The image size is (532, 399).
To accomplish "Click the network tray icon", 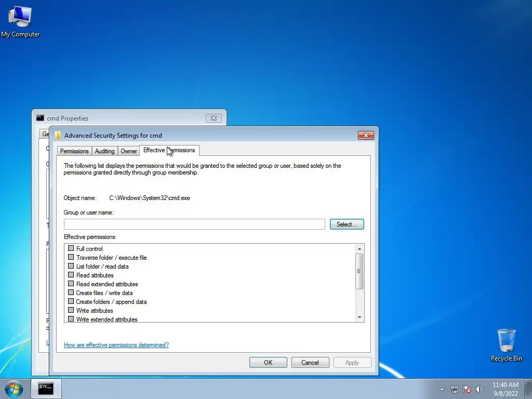I will point(454,389).
